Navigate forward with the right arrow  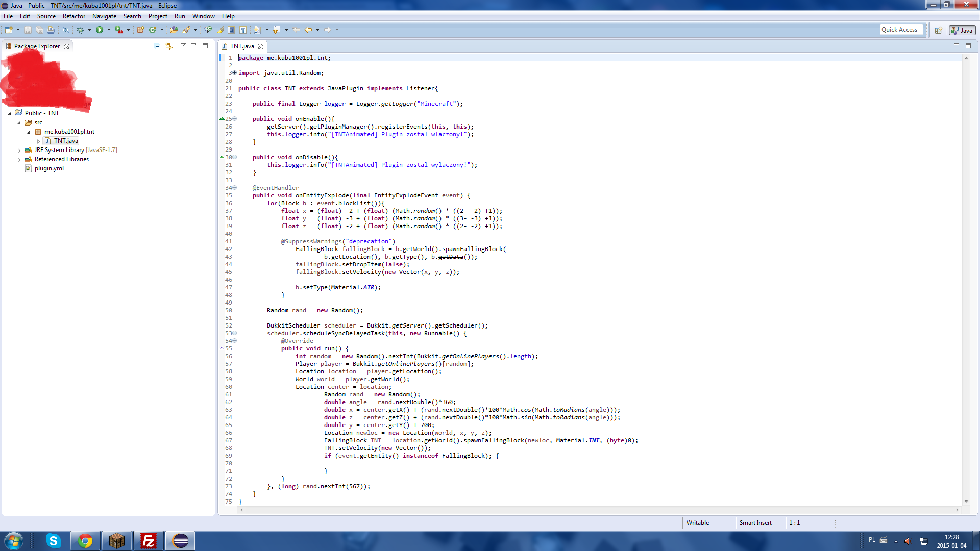coord(328,30)
